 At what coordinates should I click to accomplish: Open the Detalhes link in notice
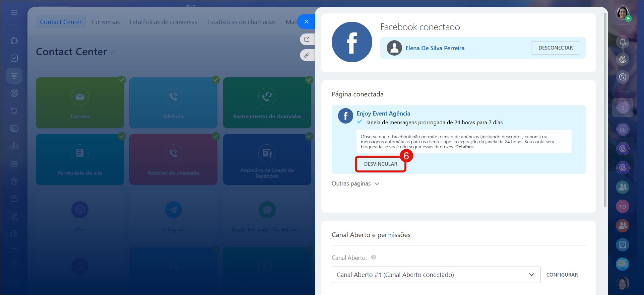pyautogui.click(x=464, y=147)
